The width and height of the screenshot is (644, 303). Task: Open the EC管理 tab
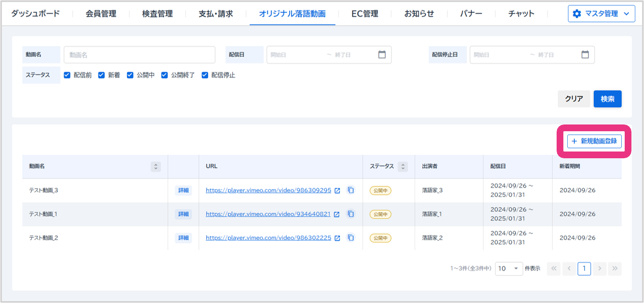pyautogui.click(x=364, y=14)
